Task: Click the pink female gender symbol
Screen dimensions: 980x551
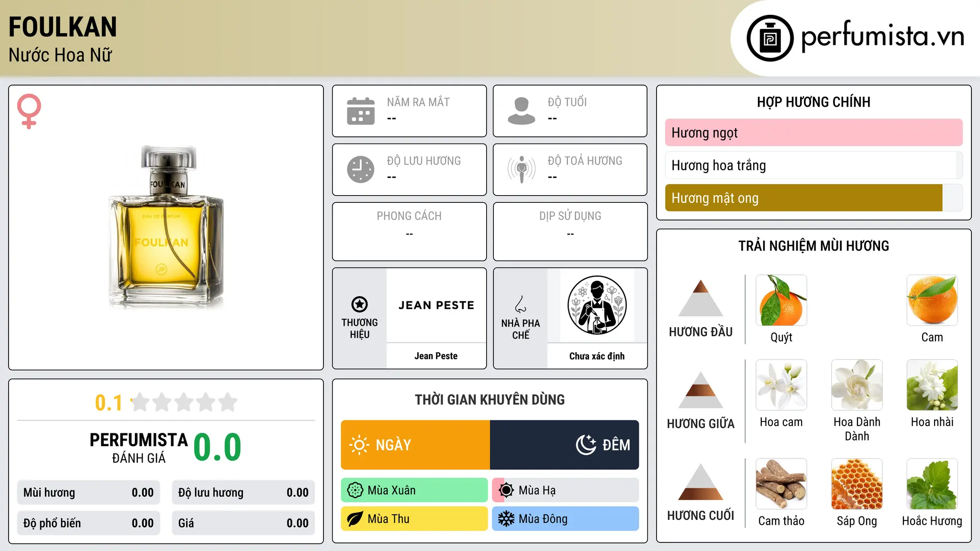Action: (x=29, y=111)
